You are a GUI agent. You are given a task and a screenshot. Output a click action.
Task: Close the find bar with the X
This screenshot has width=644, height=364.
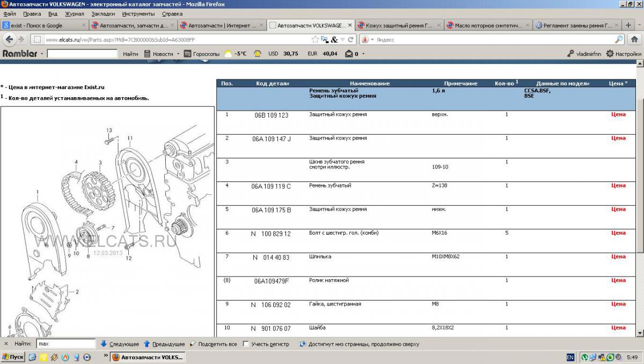click(6, 344)
